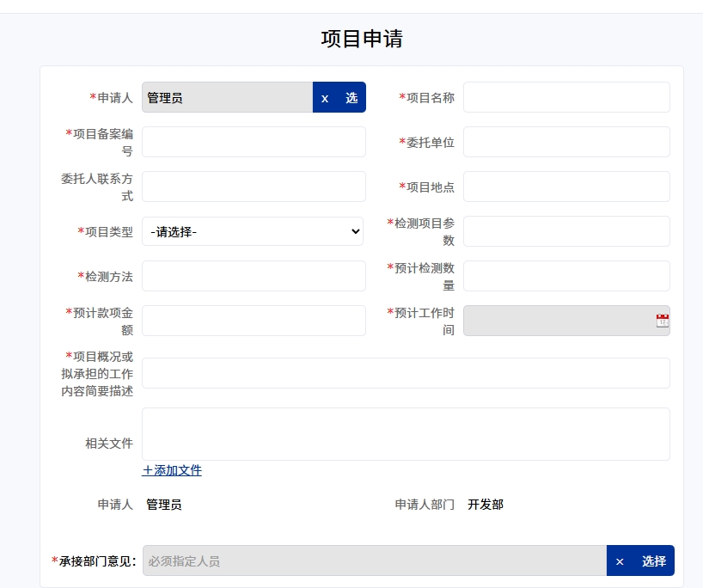Focus the 委托单位 input field

(566, 142)
